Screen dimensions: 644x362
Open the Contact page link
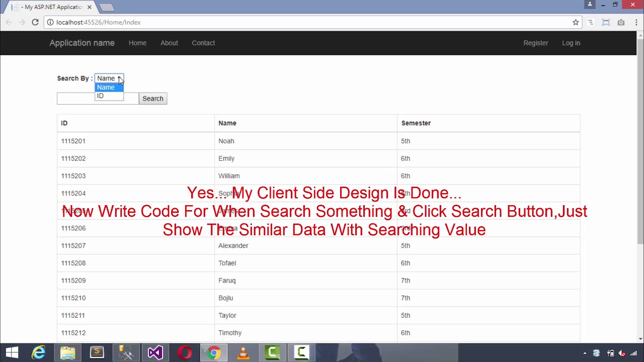tap(203, 43)
